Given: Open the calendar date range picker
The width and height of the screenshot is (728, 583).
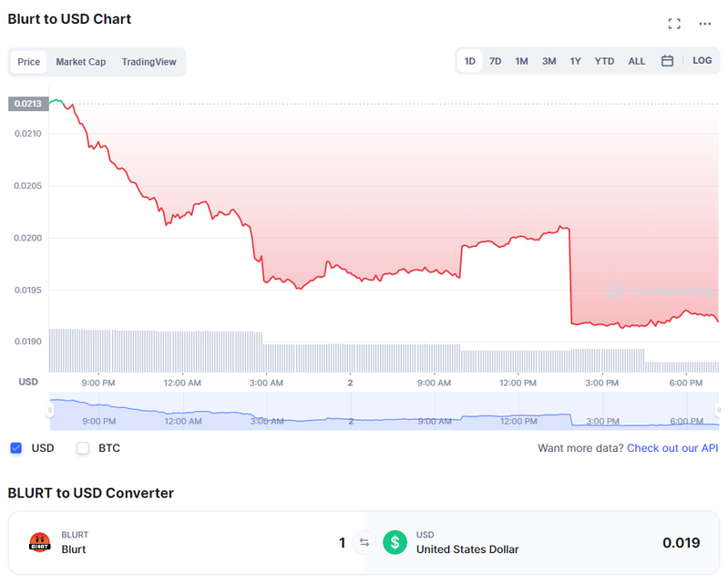Looking at the screenshot, I should 667,61.
